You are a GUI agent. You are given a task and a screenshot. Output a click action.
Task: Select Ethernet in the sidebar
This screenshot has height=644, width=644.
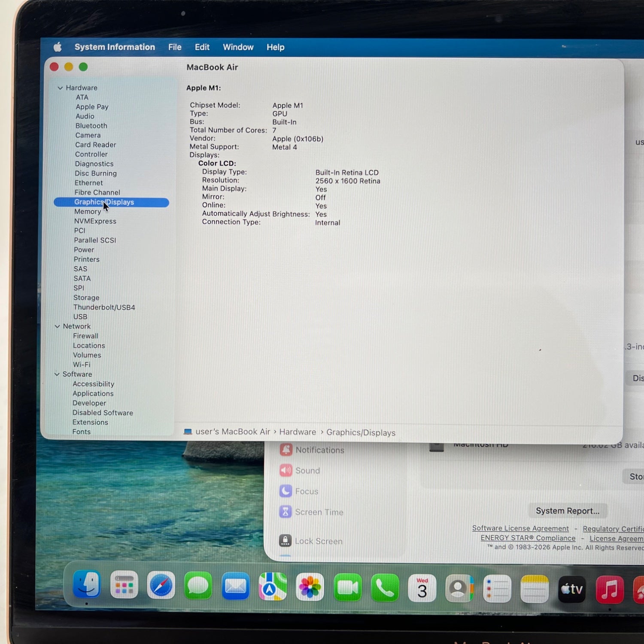click(x=89, y=183)
